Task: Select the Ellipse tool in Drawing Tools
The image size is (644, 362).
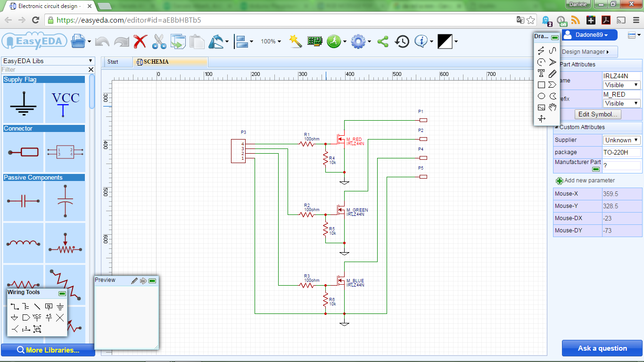Action: pyautogui.click(x=541, y=96)
